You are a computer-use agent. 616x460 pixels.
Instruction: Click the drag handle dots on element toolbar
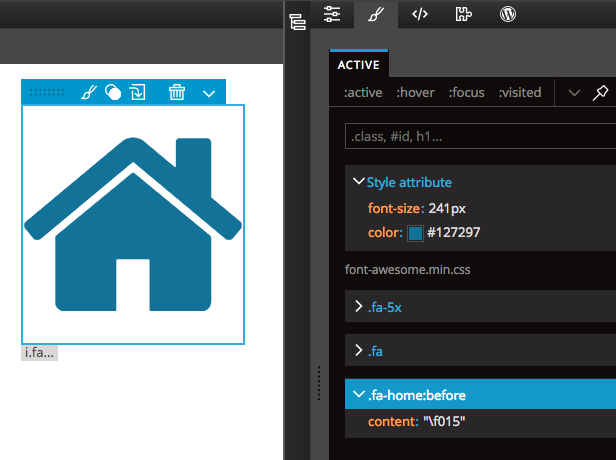[47, 93]
